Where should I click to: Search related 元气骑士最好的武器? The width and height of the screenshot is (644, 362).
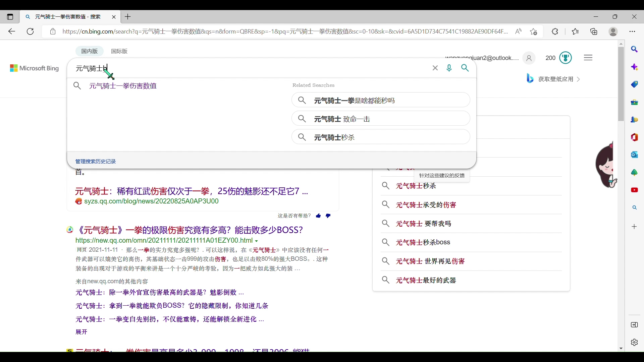click(426, 280)
